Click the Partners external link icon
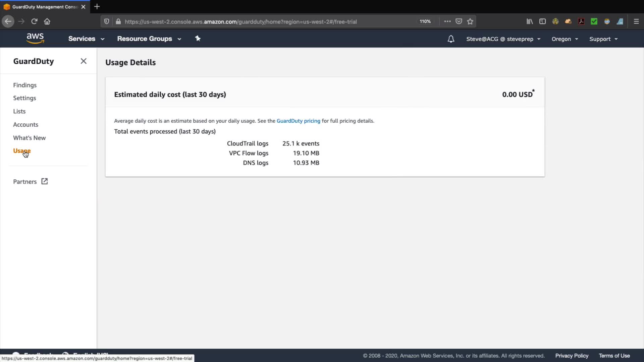644x362 pixels. [45, 181]
